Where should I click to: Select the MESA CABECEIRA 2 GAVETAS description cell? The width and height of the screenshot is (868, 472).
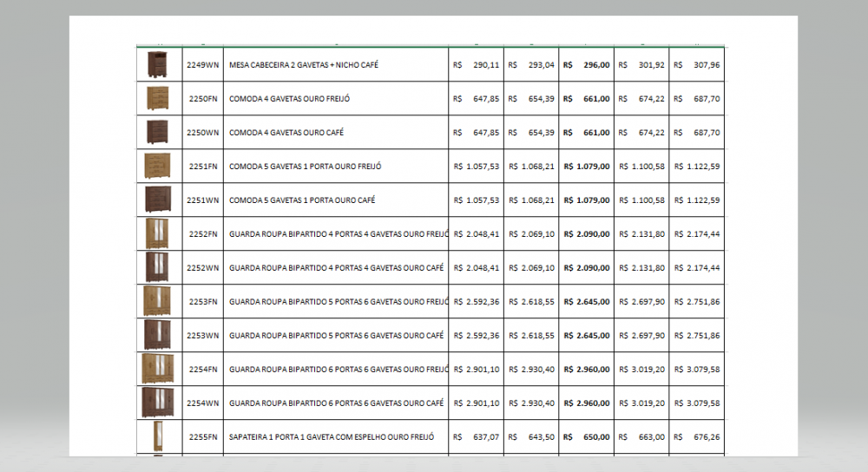pos(304,65)
